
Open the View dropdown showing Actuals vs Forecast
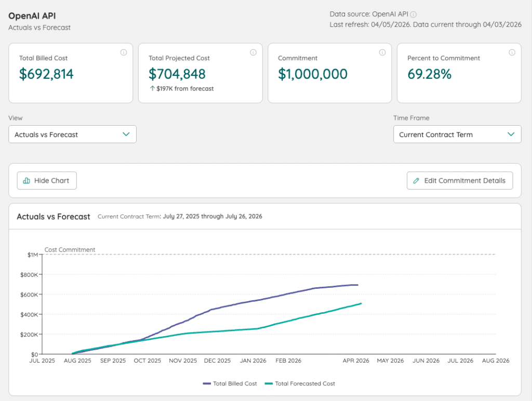tap(72, 135)
